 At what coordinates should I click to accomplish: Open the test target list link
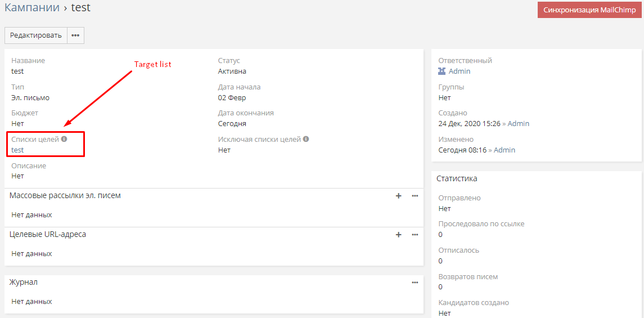tap(17, 150)
